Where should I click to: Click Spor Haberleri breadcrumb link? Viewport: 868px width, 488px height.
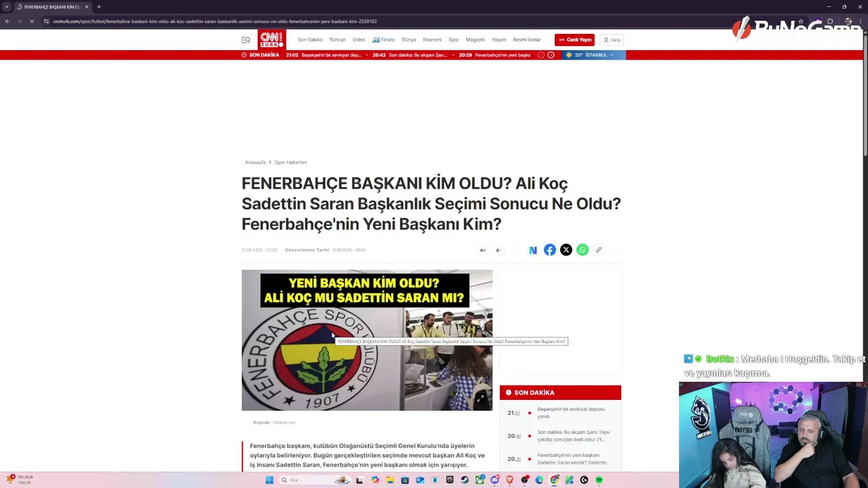290,163
